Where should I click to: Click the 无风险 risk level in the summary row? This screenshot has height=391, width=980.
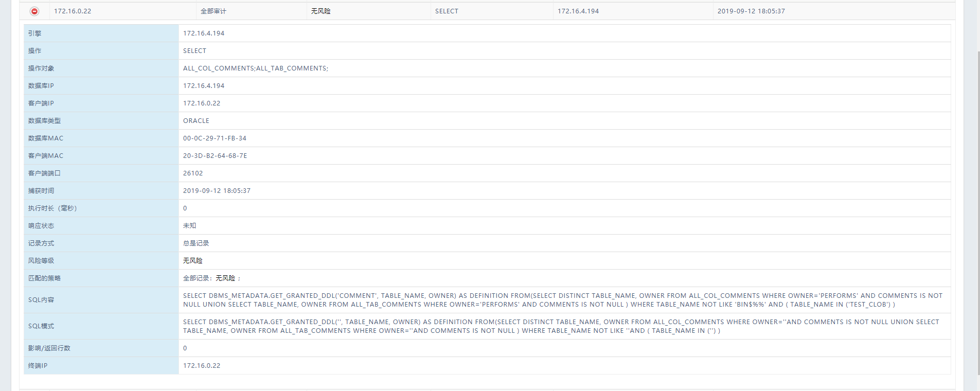(x=320, y=11)
